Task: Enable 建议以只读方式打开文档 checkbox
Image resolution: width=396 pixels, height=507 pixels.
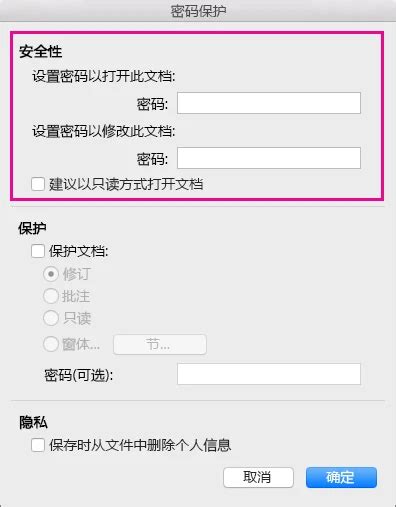Action: coord(38,184)
